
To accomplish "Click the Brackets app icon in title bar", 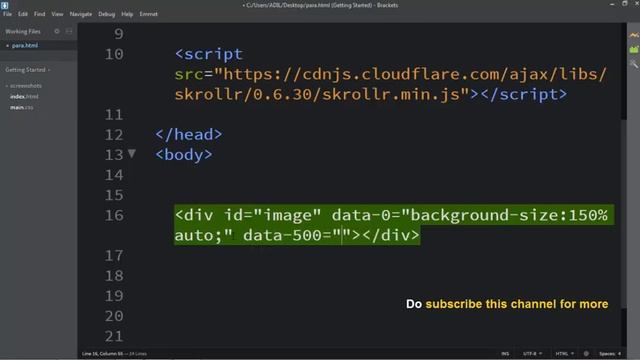I will [4, 5].
